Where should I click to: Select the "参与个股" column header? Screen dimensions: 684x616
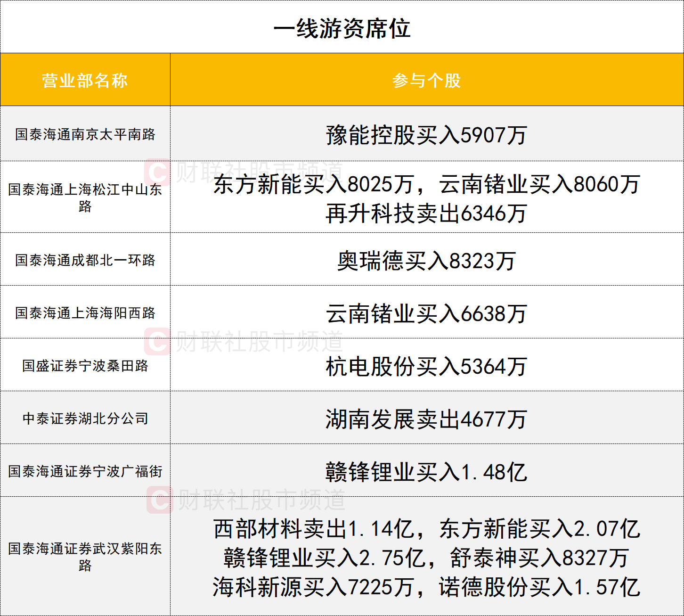pyautogui.click(x=427, y=80)
